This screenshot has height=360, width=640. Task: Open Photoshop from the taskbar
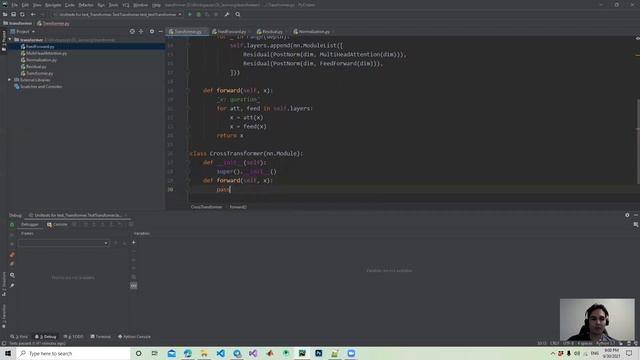click(318, 353)
